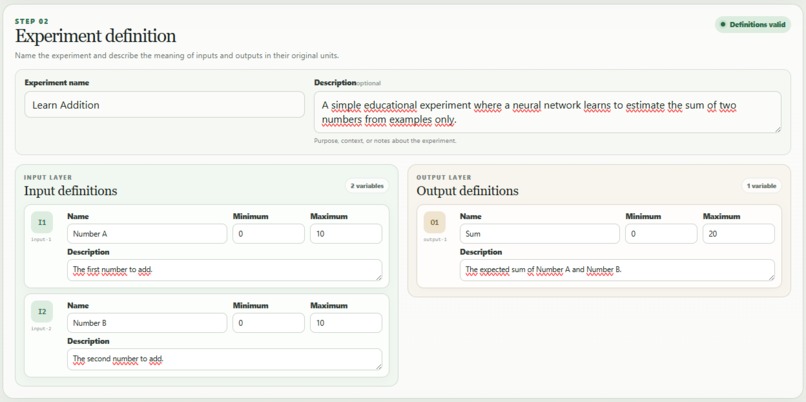Click the I2 input badge
This screenshot has width=806, height=402.
[x=42, y=312]
